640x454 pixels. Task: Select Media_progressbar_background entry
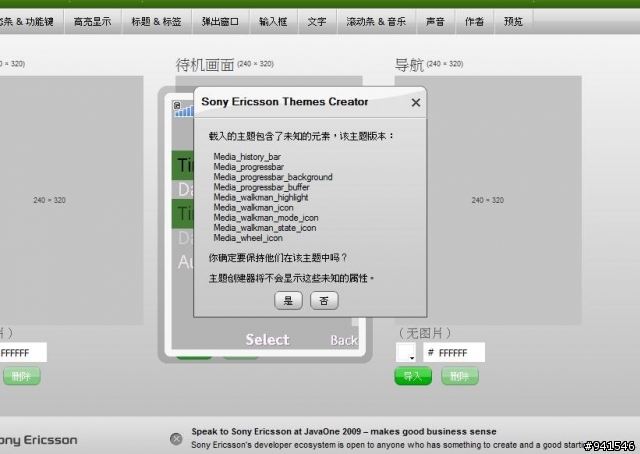pos(273,177)
